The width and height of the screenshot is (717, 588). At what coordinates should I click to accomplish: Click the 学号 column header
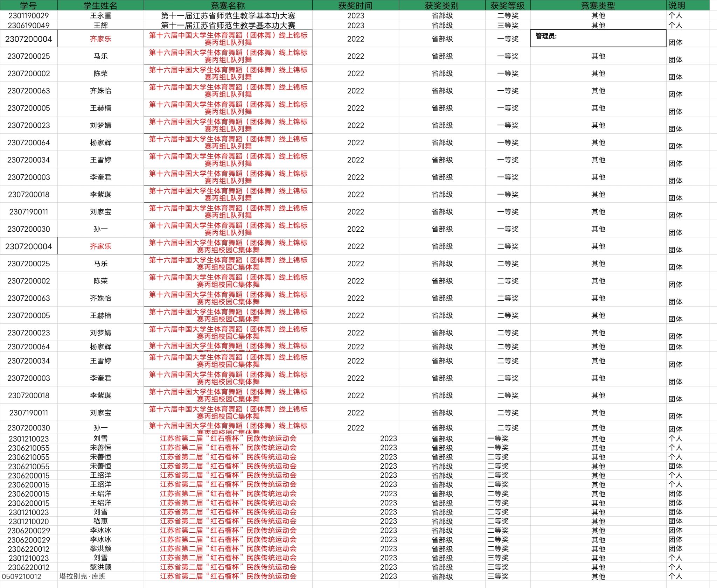click(x=28, y=5)
